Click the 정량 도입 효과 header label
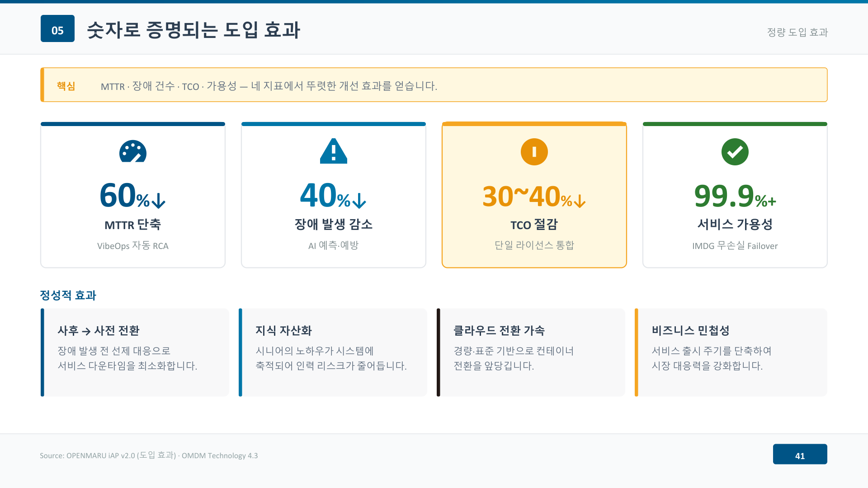The width and height of the screenshot is (868, 488). click(x=797, y=32)
